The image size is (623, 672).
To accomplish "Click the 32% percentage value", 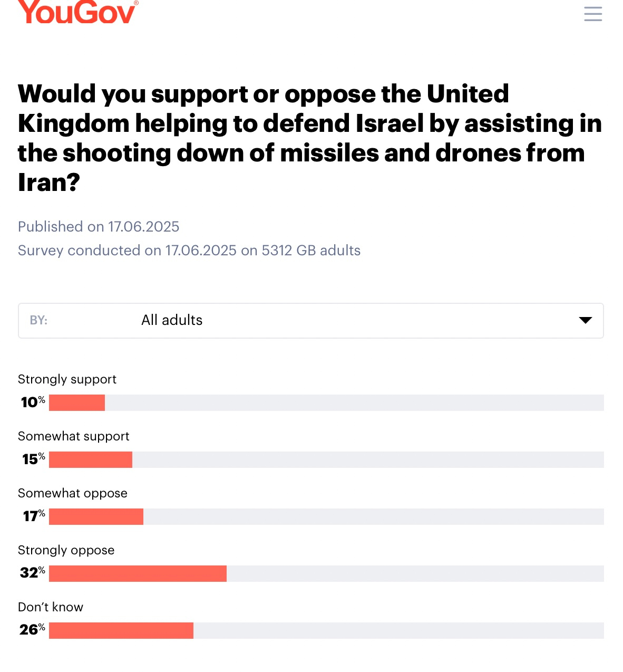I will [33, 573].
